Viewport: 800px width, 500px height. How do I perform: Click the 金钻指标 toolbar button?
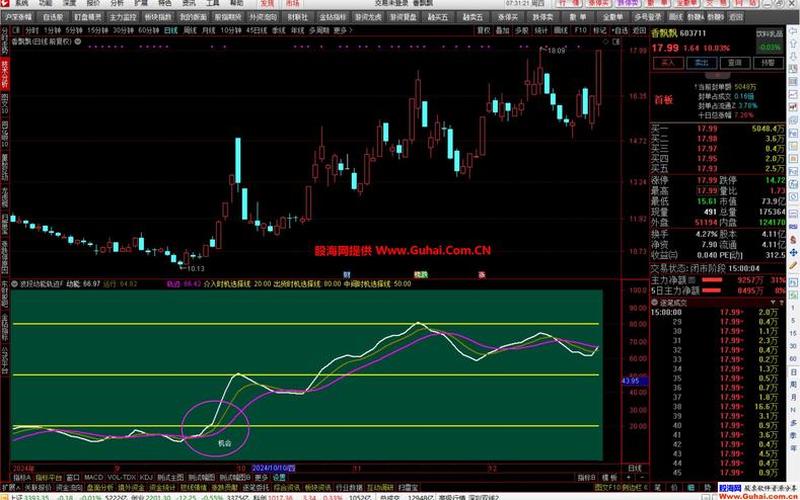point(333,17)
